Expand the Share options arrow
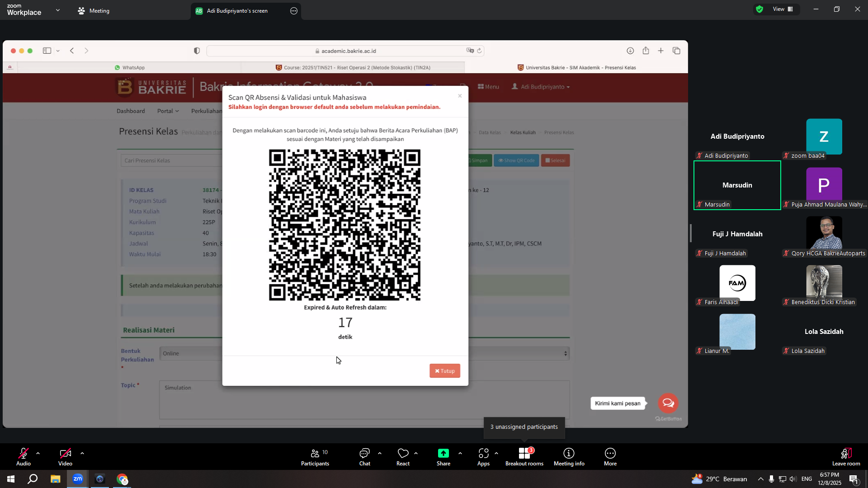This screenshot has height=488, width=868. (x=460, y=453)
